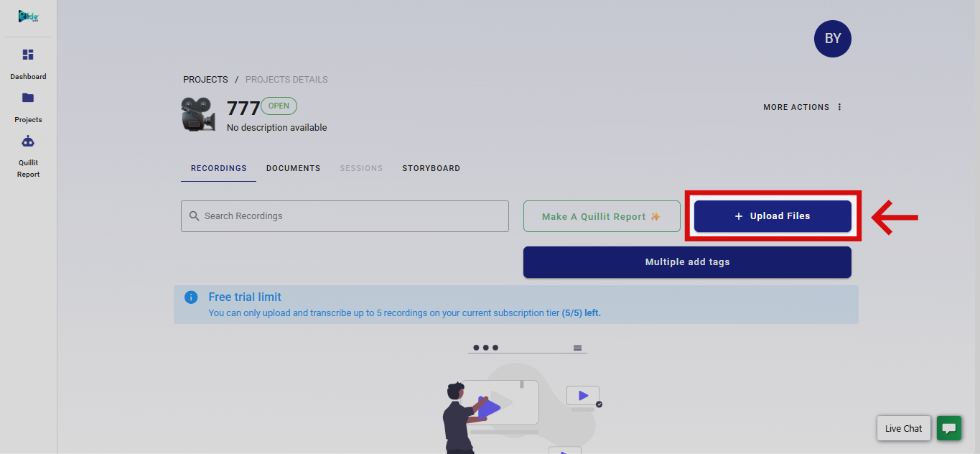This screenshot has height=454, width=980.
Task: Open the Quillit Report robot icon
Action: pos(28,141)
